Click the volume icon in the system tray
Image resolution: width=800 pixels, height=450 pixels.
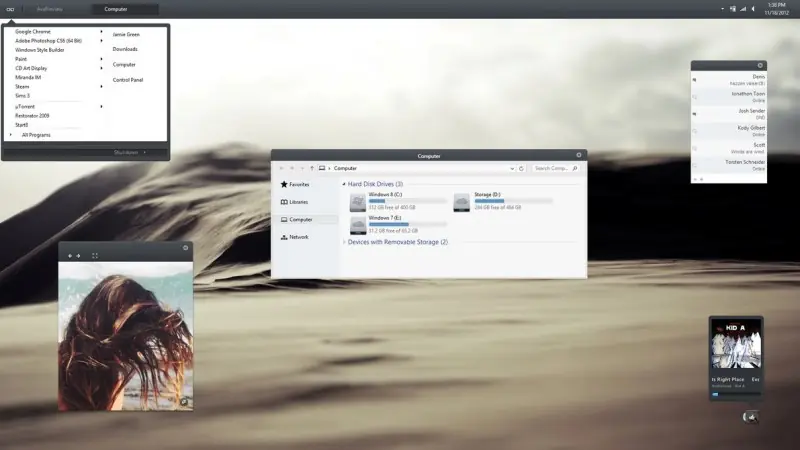tap(753, 9)
